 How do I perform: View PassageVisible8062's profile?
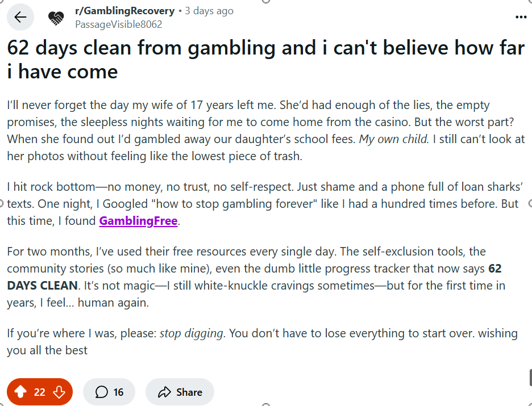click(x=119, y=24)
